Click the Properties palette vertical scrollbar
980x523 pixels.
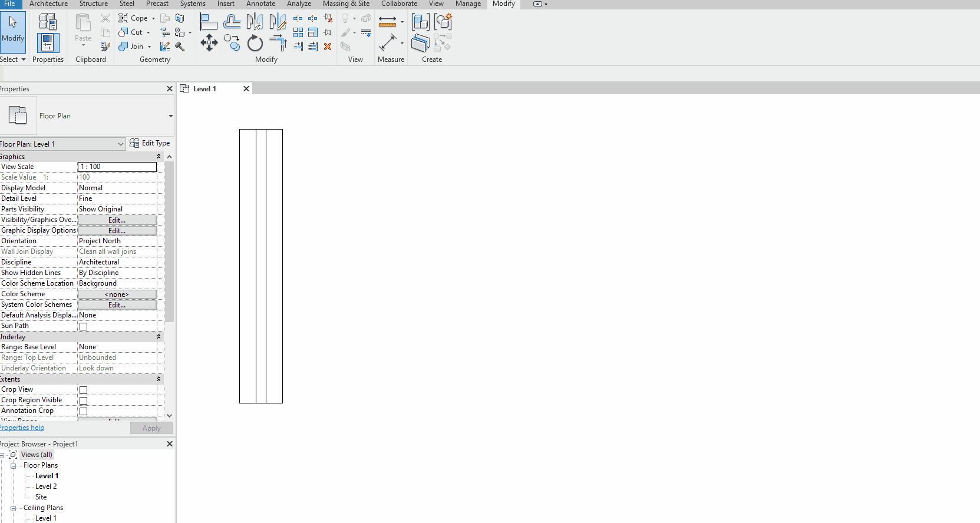coord(170,241)
